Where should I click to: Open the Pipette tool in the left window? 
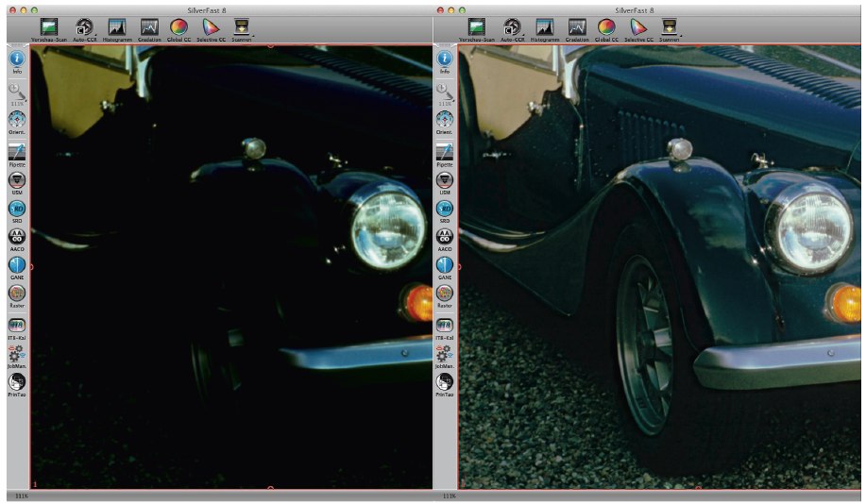(x=17, y=153)
